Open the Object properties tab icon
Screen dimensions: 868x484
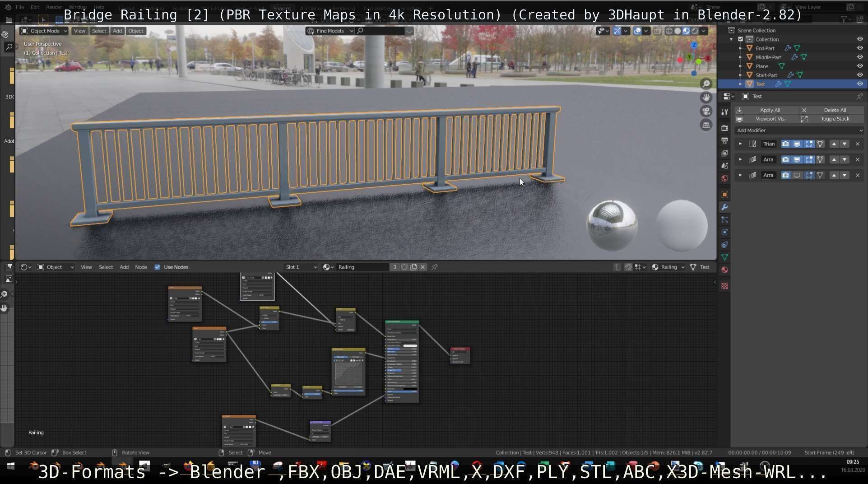724,195
